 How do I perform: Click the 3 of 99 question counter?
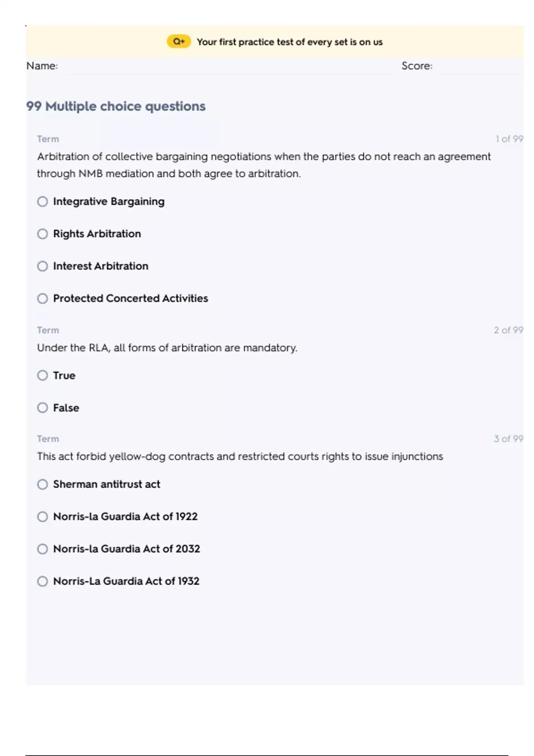508,439
